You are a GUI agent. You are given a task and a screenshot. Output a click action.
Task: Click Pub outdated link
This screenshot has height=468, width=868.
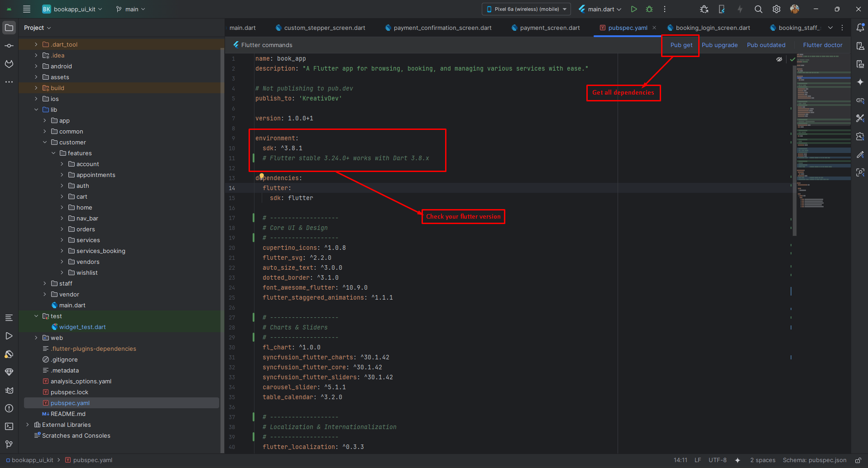(x=766, y=45)
